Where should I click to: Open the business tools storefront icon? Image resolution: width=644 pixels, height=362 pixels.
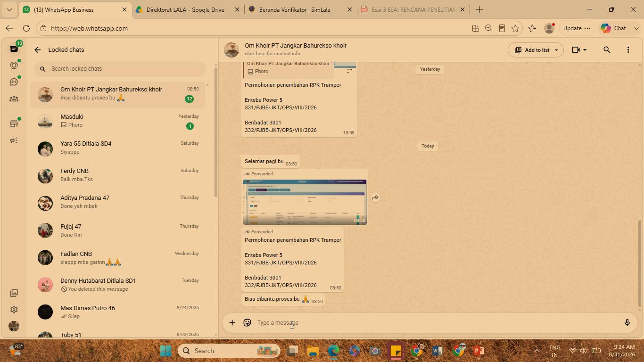tap(14, 123)
